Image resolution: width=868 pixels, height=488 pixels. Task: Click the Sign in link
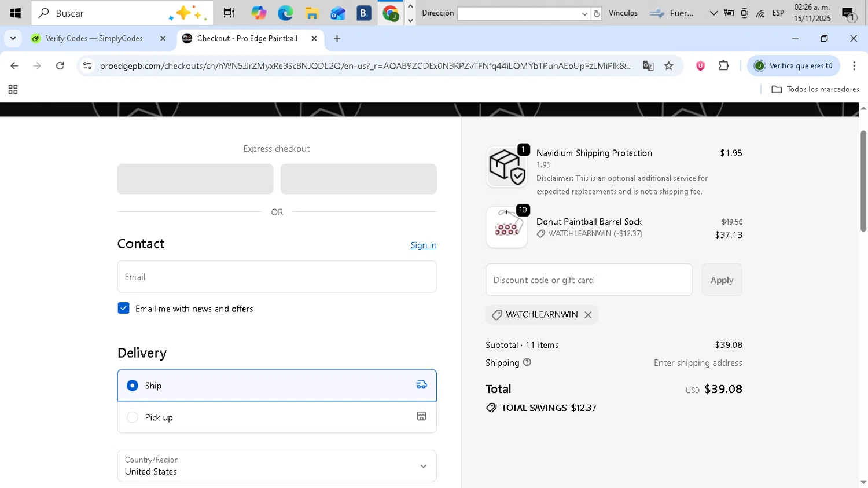[423, 245]
